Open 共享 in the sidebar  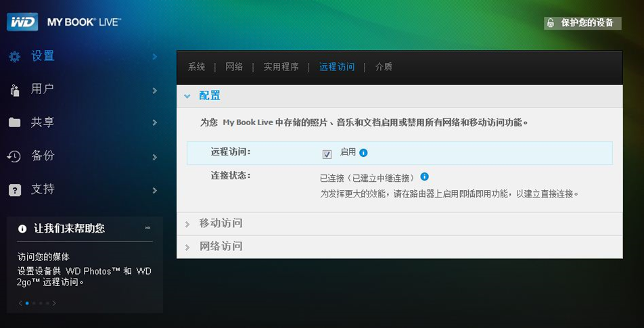[x=43, y=122]
